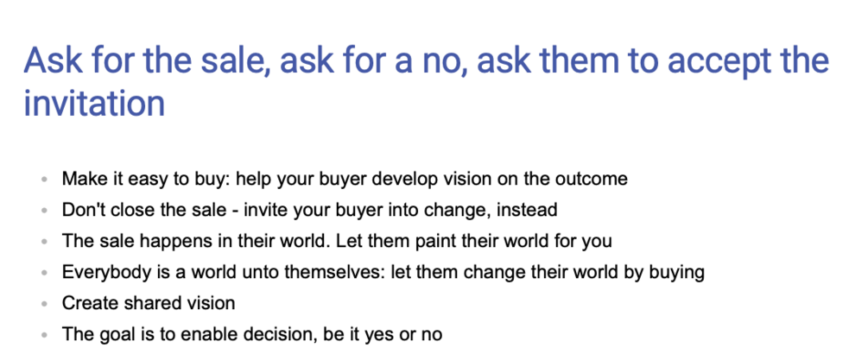868x354 pixels.
Task: Click the bullet dot beside 'Everybody is a world'
Action: 44,273
